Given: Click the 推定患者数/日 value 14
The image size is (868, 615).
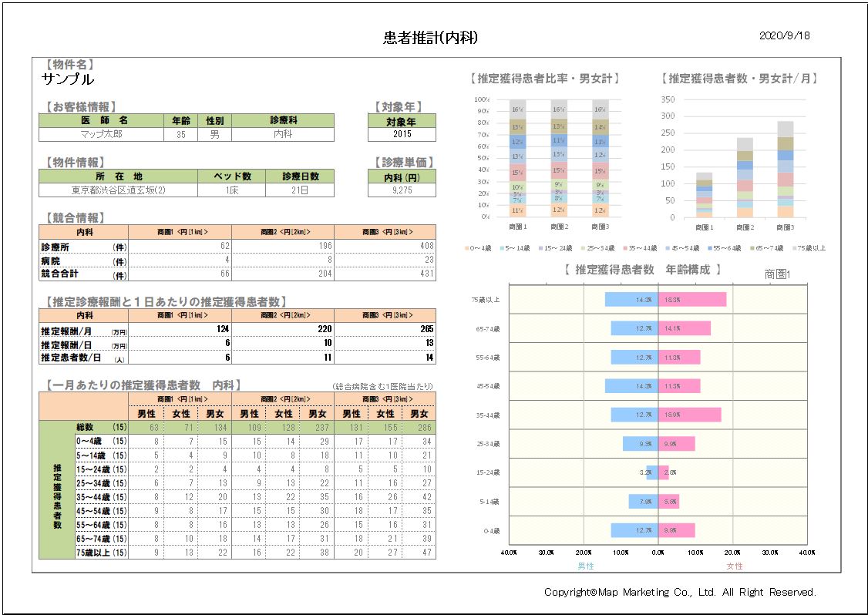Looking at the screenshot, I should 429,358.
